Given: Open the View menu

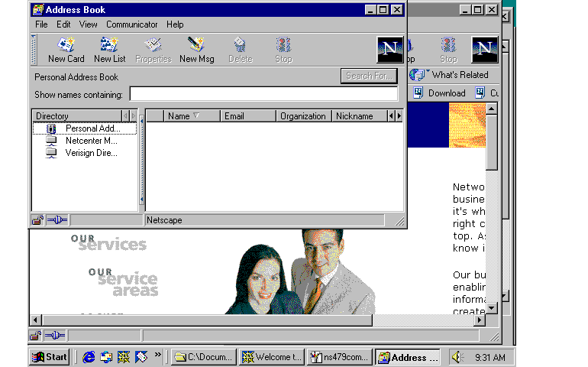Looking at the screenshot, I should pos(88,24).
